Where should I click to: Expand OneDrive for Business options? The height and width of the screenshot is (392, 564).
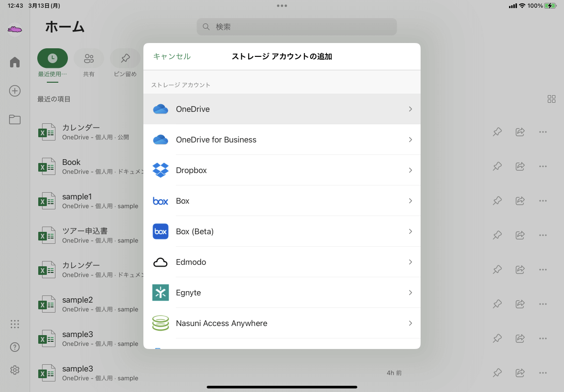[410, 140]
